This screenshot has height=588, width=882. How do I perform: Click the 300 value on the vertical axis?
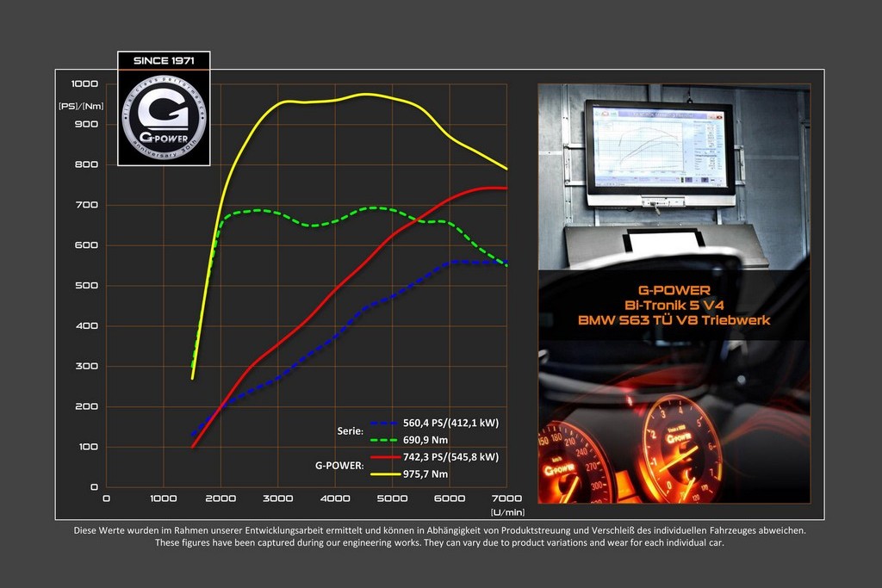click(86, 366)
